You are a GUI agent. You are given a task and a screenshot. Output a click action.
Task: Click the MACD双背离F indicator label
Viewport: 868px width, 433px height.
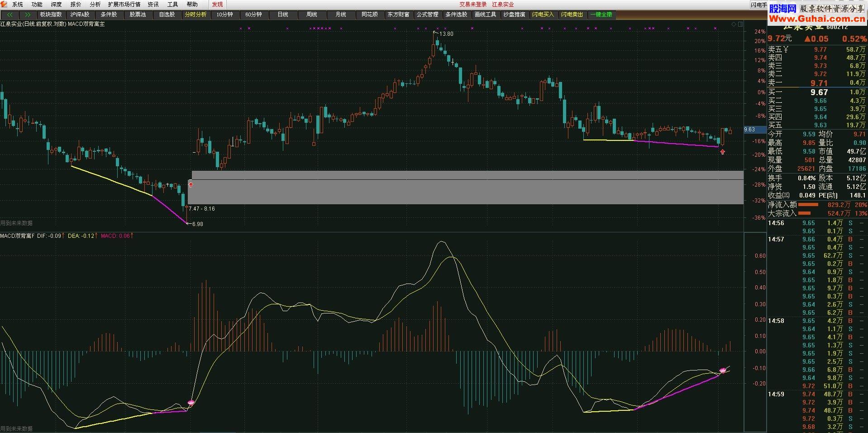pyautogui.click(x=17, y=236)
